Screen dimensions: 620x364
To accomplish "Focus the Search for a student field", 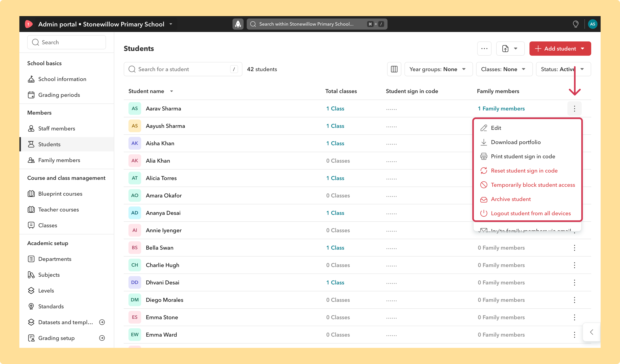I will pyautogui.click(x=183, y=69).
